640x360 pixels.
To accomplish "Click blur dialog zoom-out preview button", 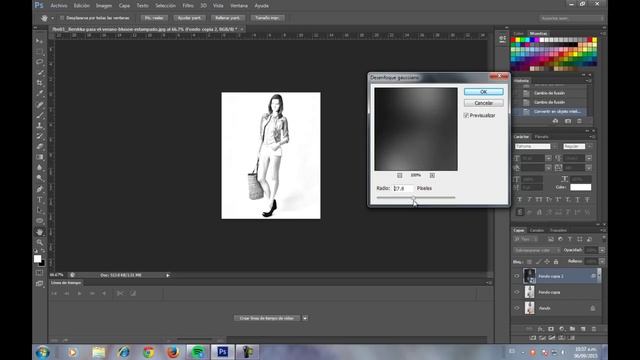I will coord(400,176).
